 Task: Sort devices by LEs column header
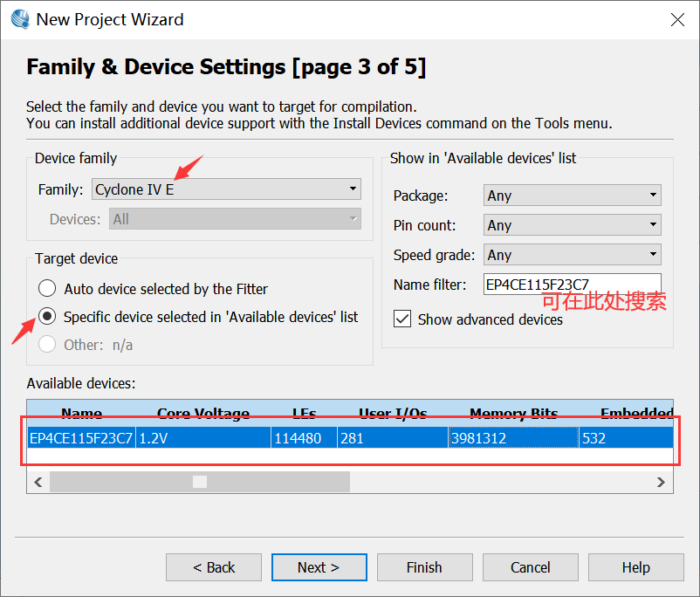point(304,414)
